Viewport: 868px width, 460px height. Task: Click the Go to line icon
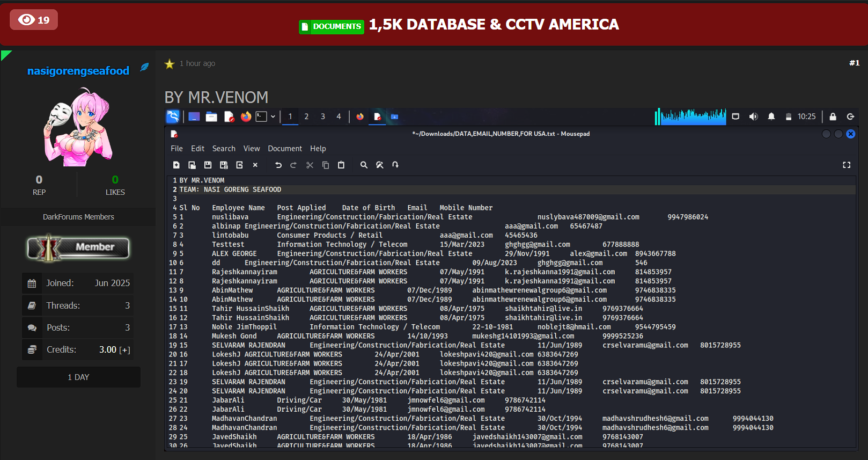395,165
